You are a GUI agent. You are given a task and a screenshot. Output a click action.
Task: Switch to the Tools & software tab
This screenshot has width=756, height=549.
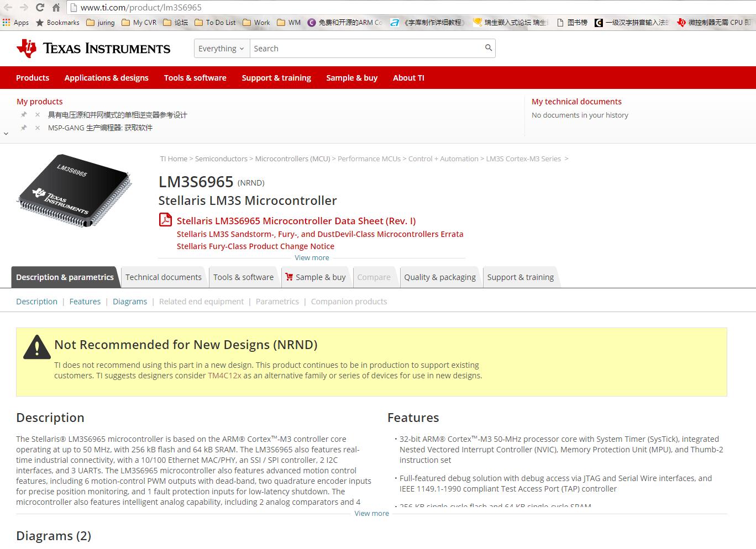(x=244, y=277)
